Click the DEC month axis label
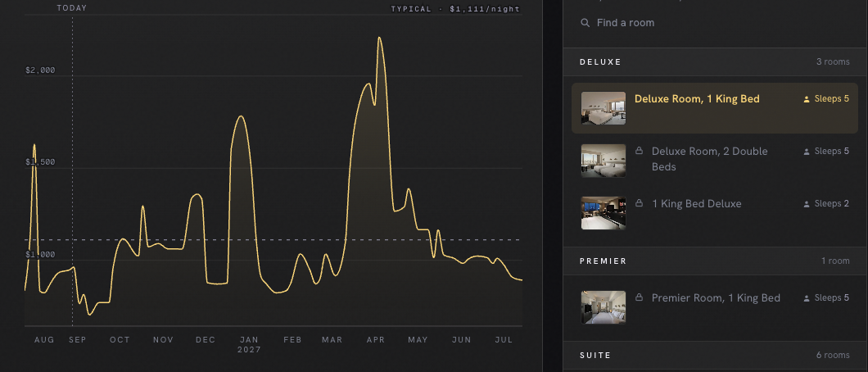 click(206, 340)
